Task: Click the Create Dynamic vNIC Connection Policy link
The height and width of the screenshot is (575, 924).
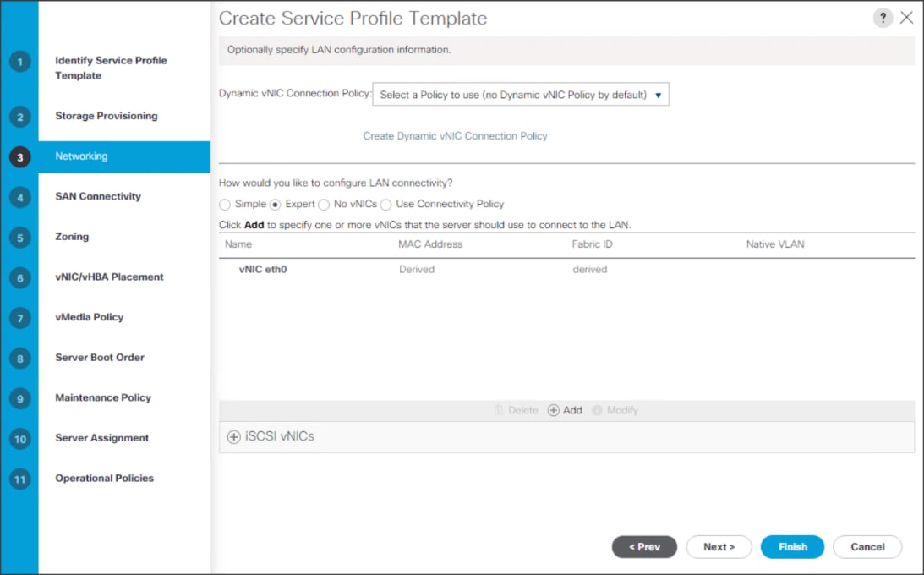Action: pos(455,135)
